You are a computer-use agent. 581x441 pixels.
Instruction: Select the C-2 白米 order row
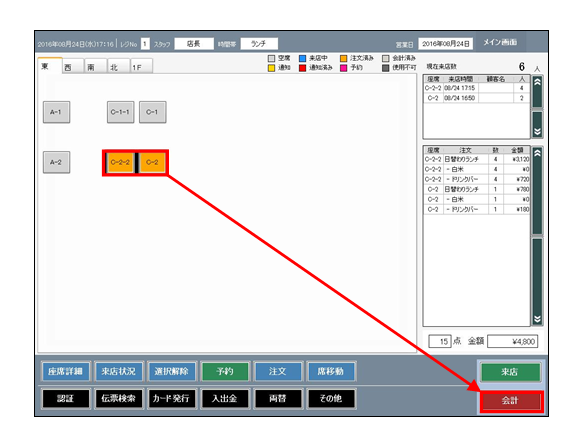(x=477, y=199)
